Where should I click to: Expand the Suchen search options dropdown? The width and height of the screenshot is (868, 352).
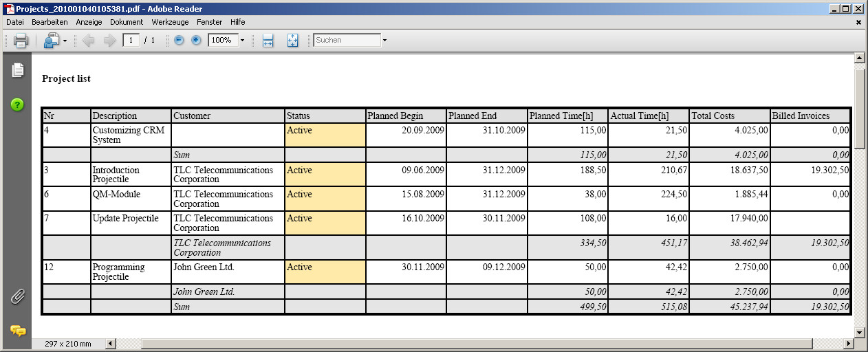point(384,41)
